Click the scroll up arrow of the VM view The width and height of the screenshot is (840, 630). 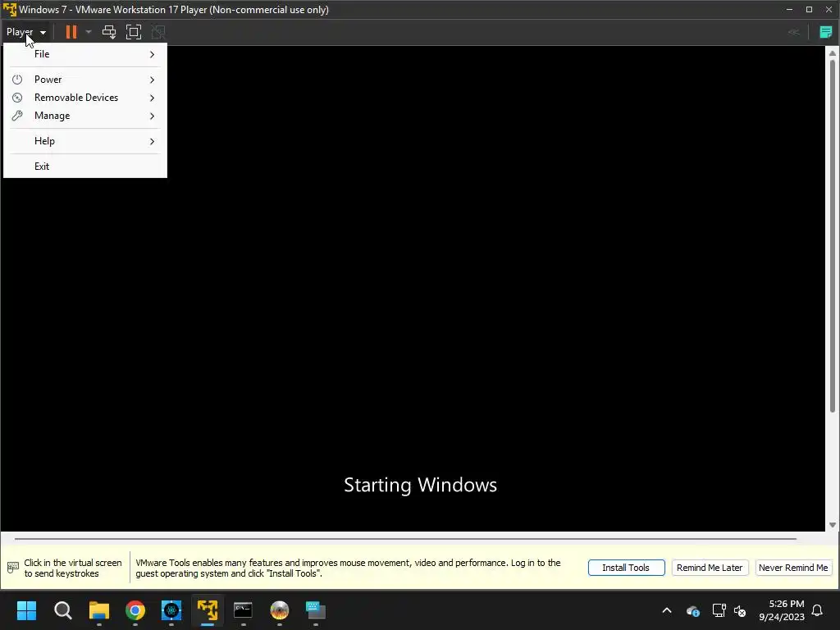833,53
